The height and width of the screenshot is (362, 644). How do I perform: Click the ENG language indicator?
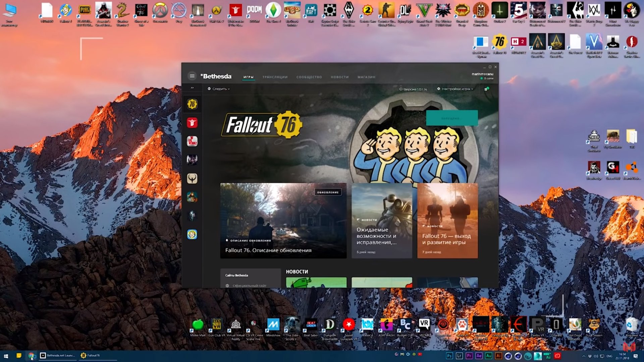609,356
